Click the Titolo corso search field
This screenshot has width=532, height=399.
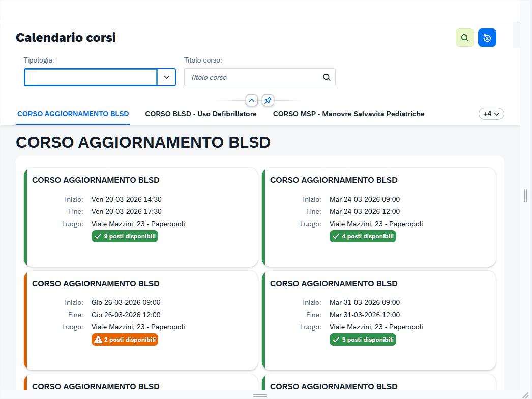pyautogui.click(x=259, y=77)
